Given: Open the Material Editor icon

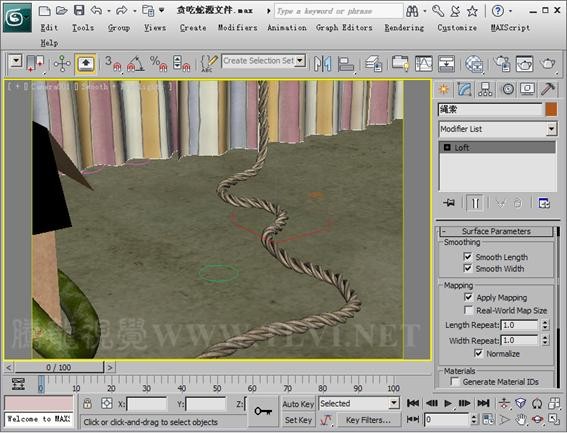Looking at the screenshot, I should 474,64.
